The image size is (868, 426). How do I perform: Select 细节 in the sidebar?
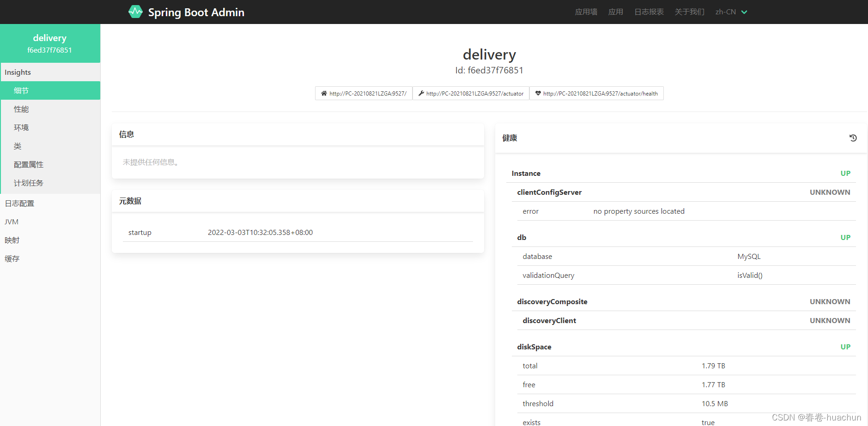[50, 90]
